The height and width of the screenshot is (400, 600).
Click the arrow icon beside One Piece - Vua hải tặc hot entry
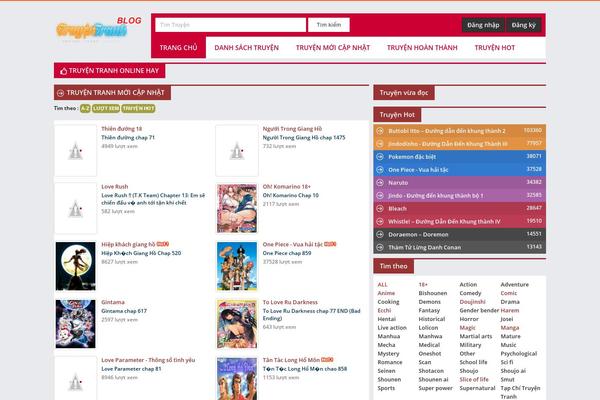tap(380, 170)
